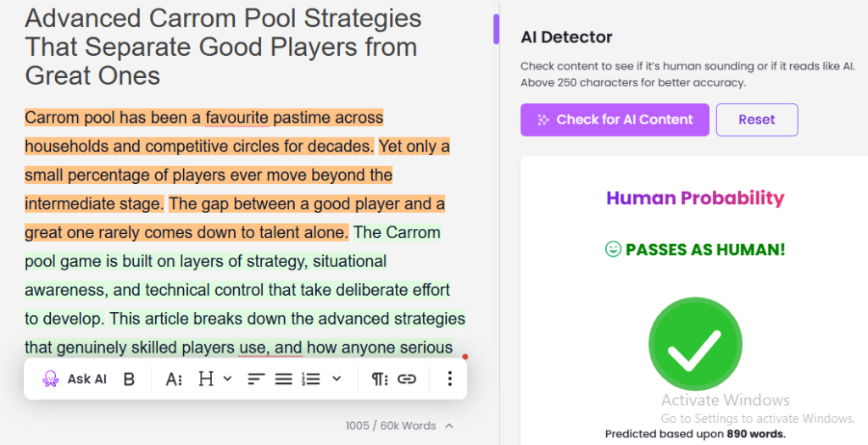The height and width of the screenshot is (445, 868).
Task: Click the editor vertical scrollbar thumb
Action: coord(496,29)
